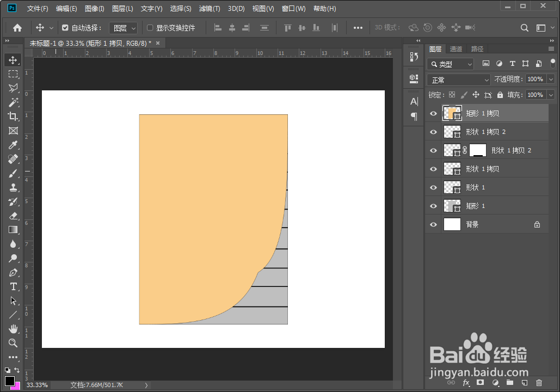The height and width of the screenshot is (392, 560).
Task: Open the 正常 blend mode dropdown
Action: pyautogui.click(x=459, y=79)
